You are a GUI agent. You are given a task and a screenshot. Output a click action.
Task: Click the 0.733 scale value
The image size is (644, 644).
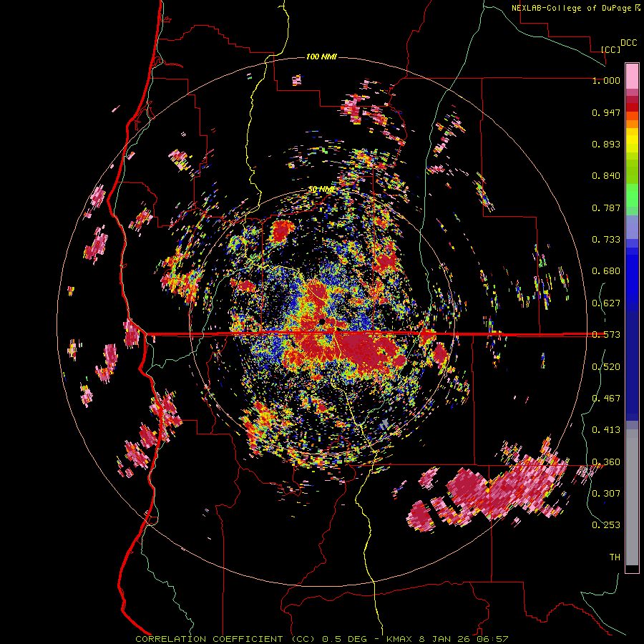(x=606, y=240)
